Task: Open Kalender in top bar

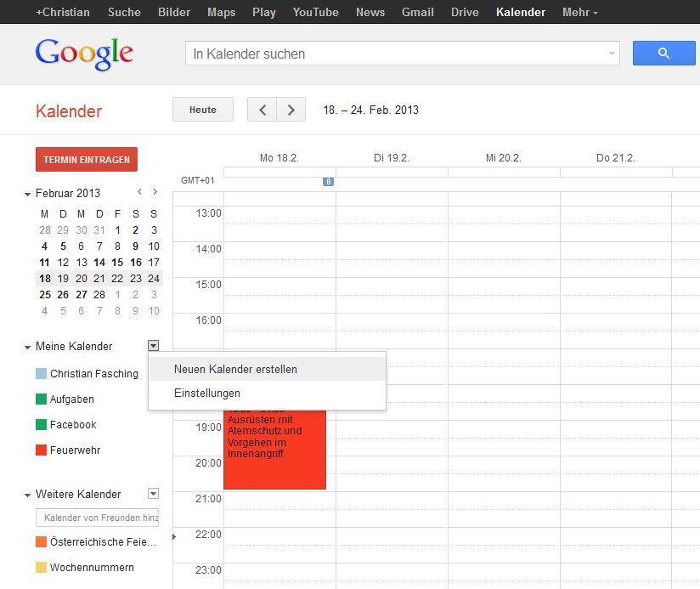Action: point(521,12)
